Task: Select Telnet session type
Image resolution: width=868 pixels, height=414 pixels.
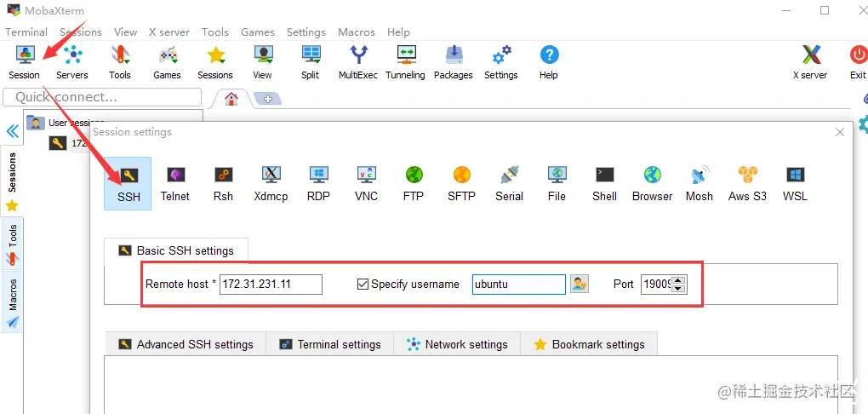Action: pyautogui.click(x=175, y=184)
